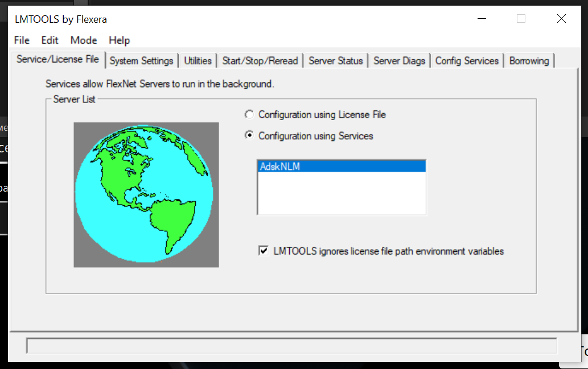Image resolution: width=588 pixels, height=369 pixels.
Task: Switch to the Borrowing tab
Action: [529, 61]
